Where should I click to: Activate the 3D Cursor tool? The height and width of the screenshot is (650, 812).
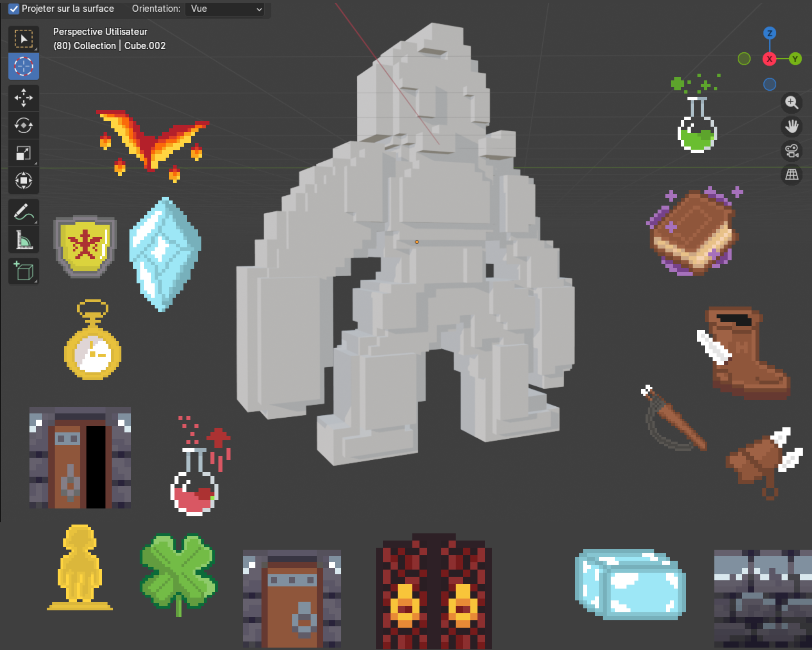(24, 66)
